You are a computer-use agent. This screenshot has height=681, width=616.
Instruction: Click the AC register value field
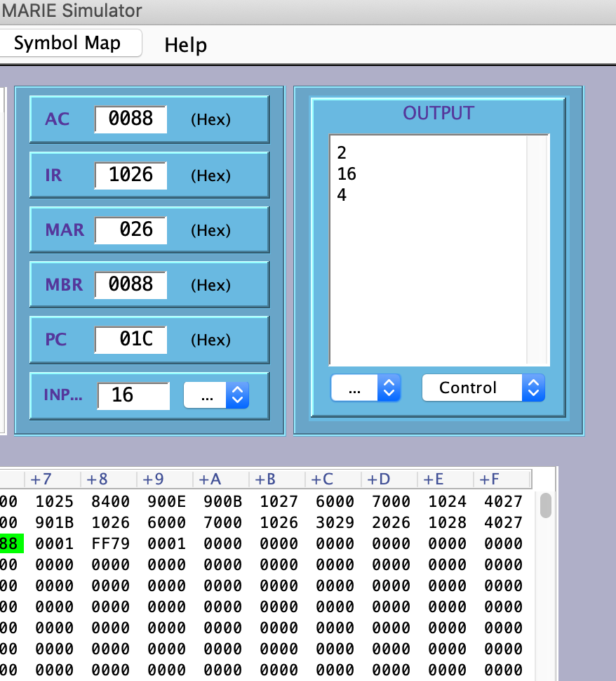130,119
